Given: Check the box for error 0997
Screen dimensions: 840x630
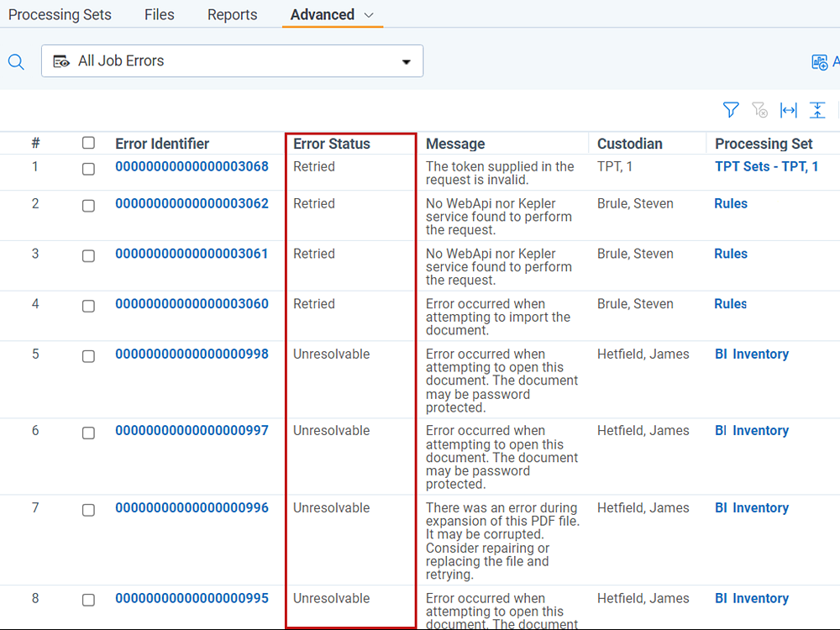Looking at the screenshot, I should [88, 433].
